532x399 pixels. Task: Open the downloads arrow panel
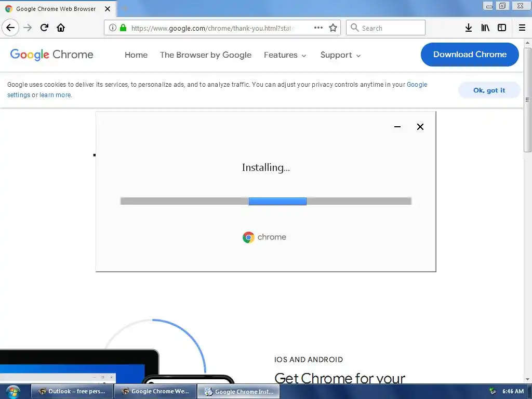[x=469, y=28]
